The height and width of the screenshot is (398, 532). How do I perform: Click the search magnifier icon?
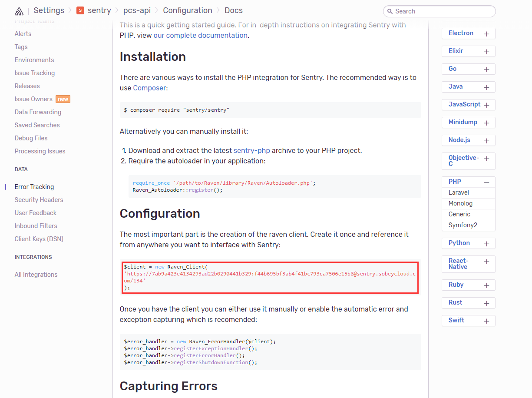coord(390,11)
